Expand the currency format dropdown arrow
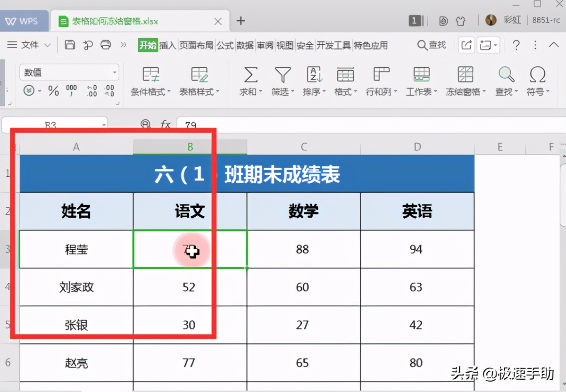Viewport: 566px width, 392px height. [x=40, y=91]
